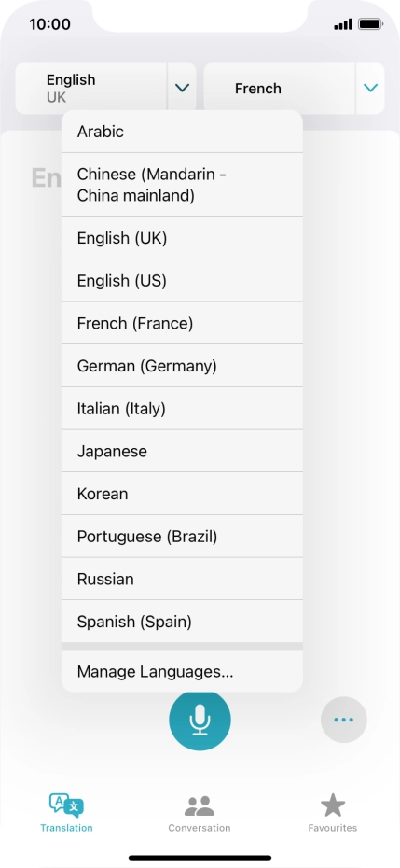This screenshot has height=868, width=400.
Task: Check the battery icon in status bar
Action: tap(370, 24)
